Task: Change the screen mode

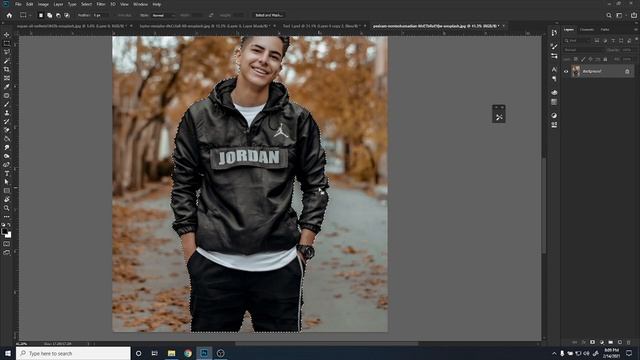Action: point(7,253)
